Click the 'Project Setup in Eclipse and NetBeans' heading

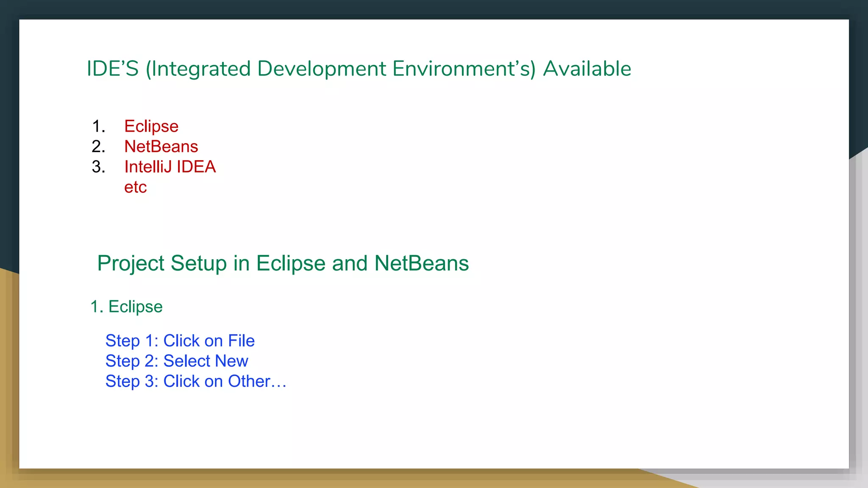tap(283, 263)
